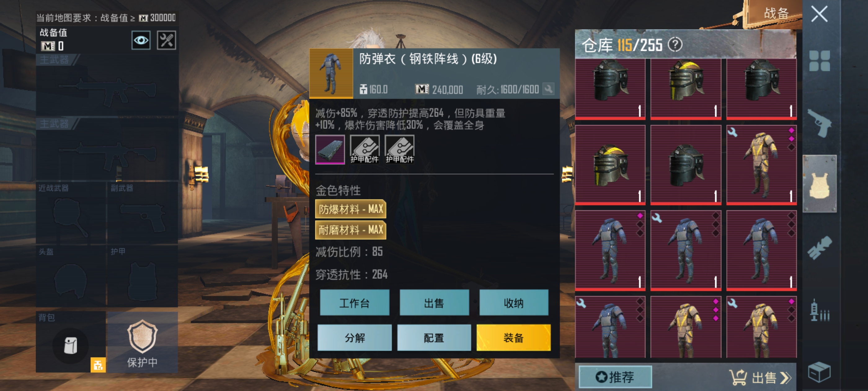Click the 分解 disassemble button
Screen dimensions: 868x391
coord(354,337)
